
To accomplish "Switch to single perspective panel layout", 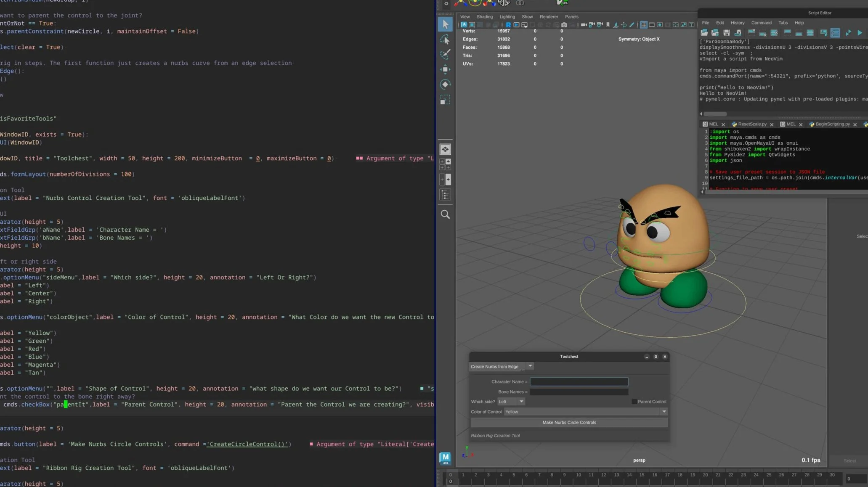I will point(445,149).
